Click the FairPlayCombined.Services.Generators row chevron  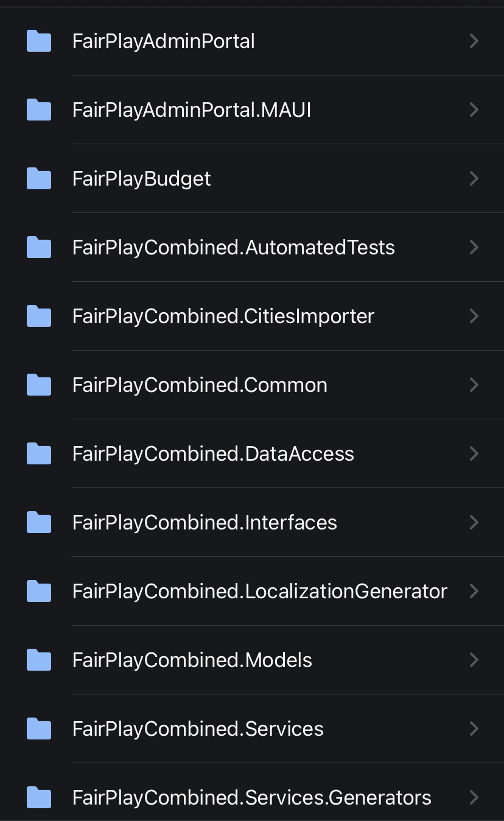474,797
